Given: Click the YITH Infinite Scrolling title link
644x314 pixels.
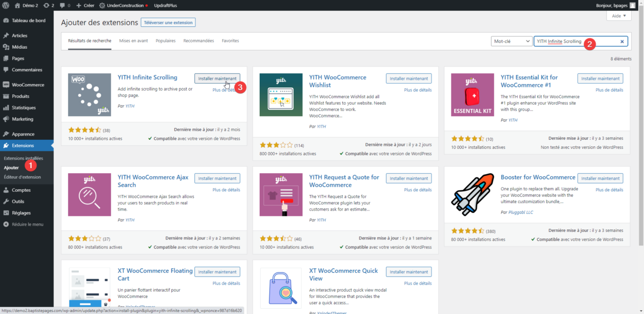Looking at the screenshot, I should tap(147, 78).
